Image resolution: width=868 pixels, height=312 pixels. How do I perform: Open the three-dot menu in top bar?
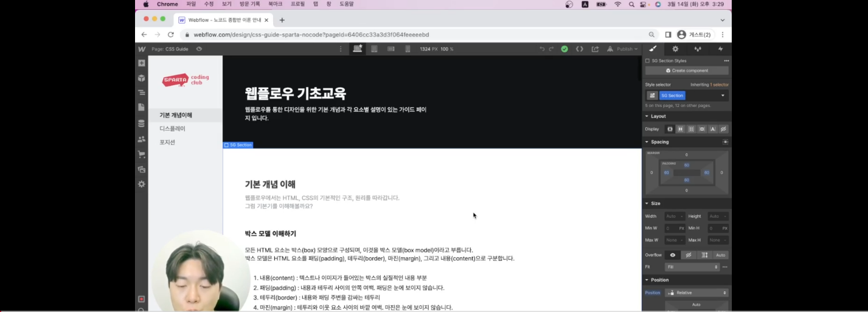[341, 49]
